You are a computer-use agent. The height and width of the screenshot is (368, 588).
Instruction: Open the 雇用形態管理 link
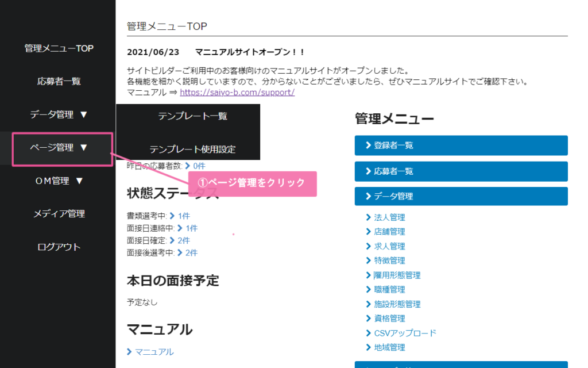pyautogui.click(x=397, y=275)
